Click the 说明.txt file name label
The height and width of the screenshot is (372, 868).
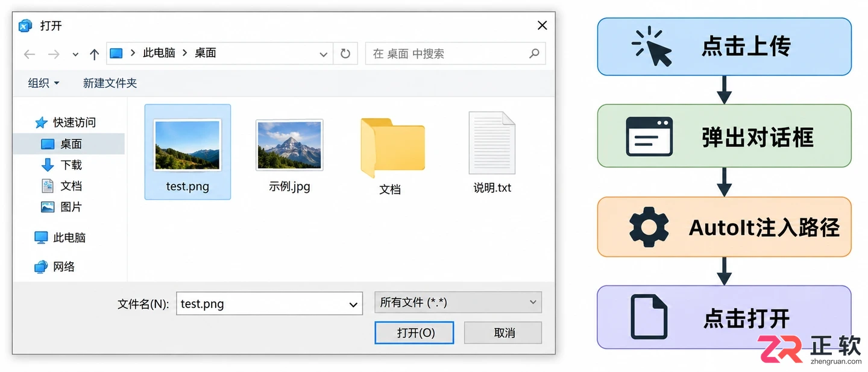(492, 188)
